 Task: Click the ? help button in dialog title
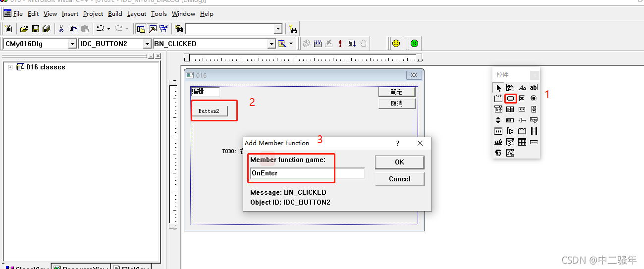397,143
